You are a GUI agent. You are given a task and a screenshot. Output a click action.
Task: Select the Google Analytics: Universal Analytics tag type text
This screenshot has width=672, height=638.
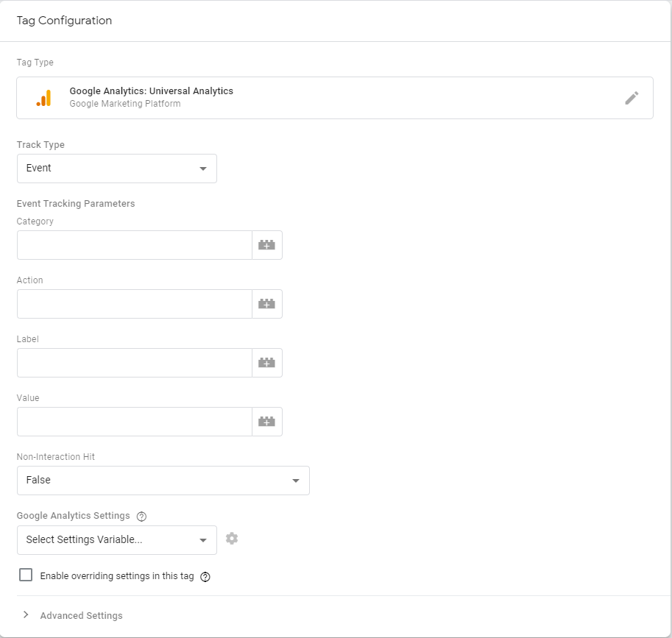coord(152,91)
